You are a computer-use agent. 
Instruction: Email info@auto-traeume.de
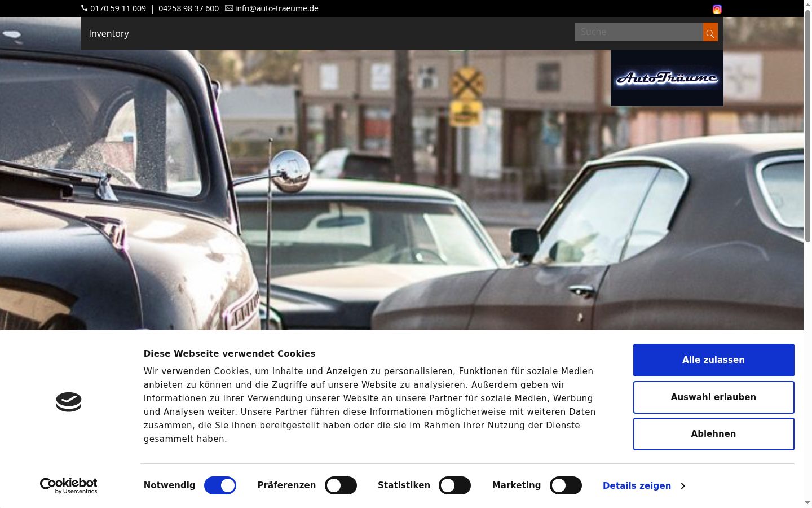click(x=276, y=8)
